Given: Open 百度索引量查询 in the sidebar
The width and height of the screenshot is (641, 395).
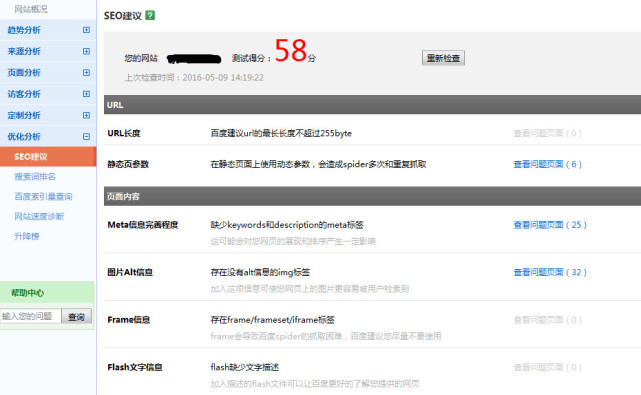Looking at the screenshot, I should 43,196.
